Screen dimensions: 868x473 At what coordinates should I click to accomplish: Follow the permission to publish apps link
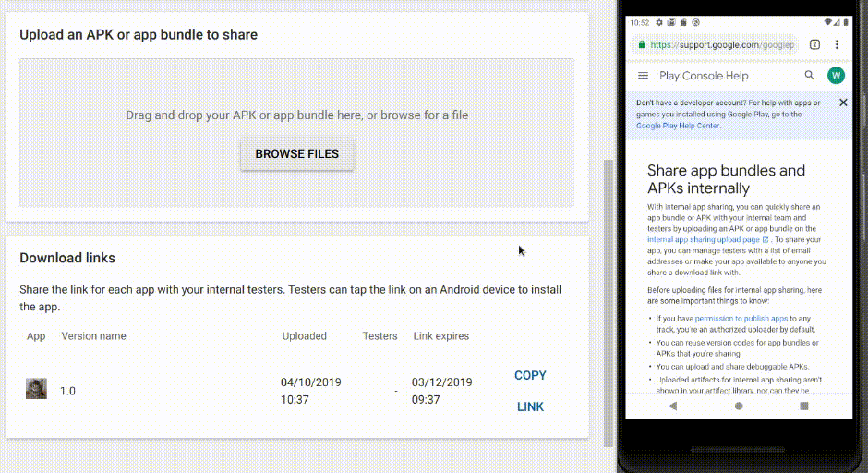pos(741,319)
